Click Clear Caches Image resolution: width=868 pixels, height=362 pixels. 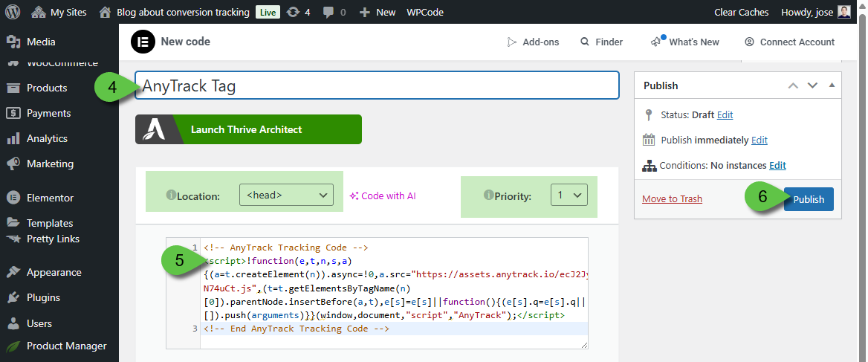[741, 12]
